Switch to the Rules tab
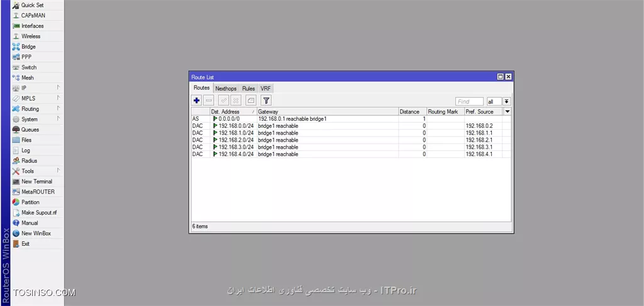This screenshot has height=306, width=644. (248, 88)
